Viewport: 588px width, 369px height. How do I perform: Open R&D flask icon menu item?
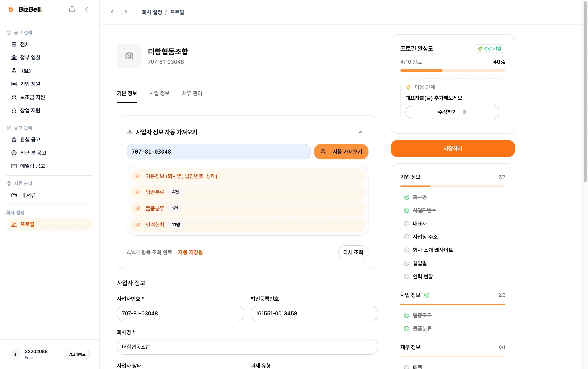point(25,71)
